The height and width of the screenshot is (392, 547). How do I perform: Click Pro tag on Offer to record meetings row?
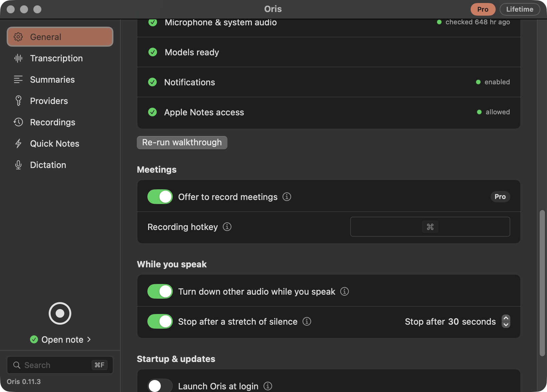coord(500,197)
